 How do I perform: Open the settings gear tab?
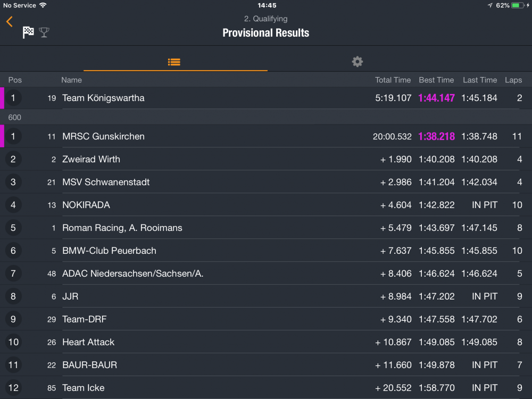[358, 62]
